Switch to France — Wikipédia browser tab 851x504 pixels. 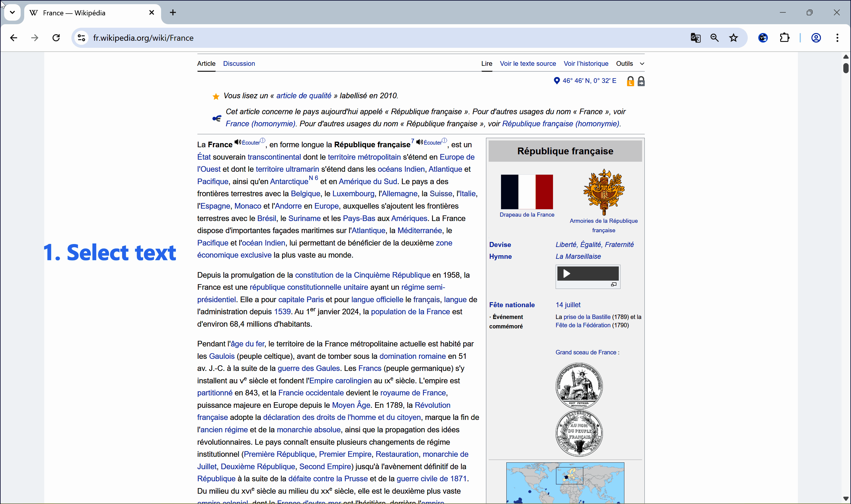tap(92, 13)
